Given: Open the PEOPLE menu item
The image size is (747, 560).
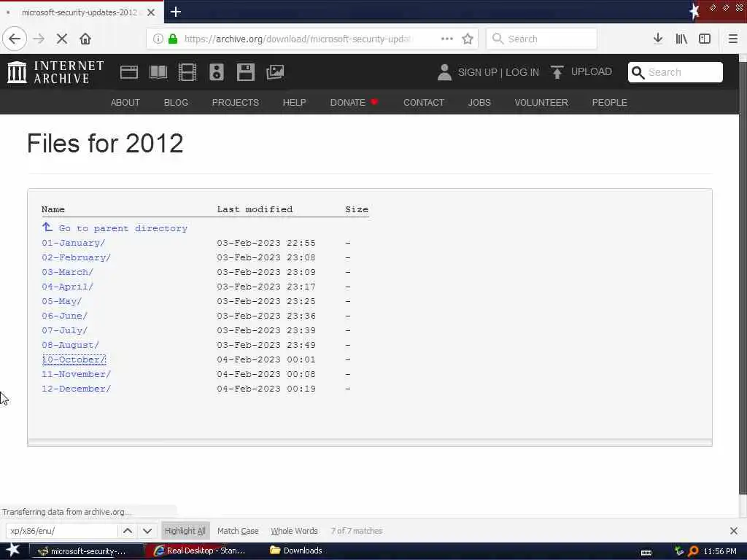Looking at the screenshot, I should pos(609,102).
